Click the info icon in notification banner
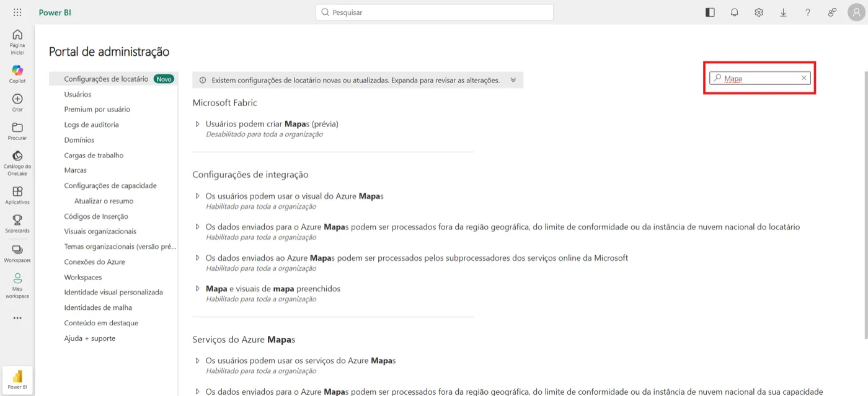Viewport: 868px width, 396px height. 203,80
